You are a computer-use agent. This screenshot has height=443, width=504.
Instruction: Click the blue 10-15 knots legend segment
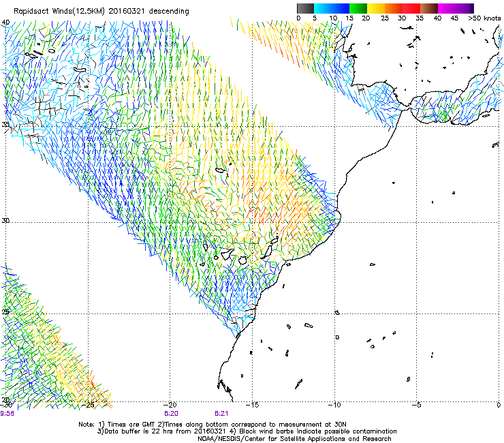341,8
